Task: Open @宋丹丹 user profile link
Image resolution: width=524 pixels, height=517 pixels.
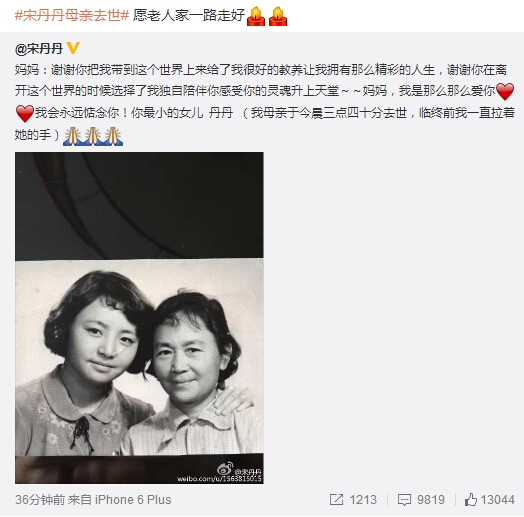Action: (x=39, y=49)
